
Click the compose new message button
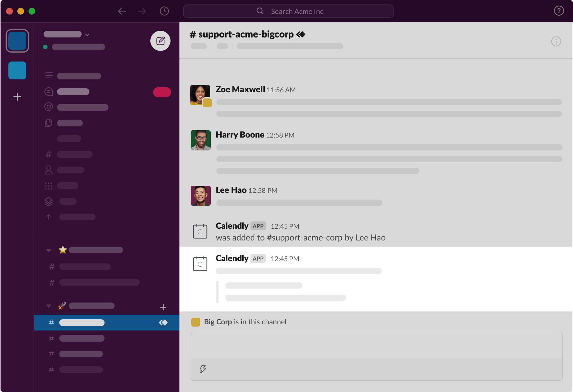160,41
